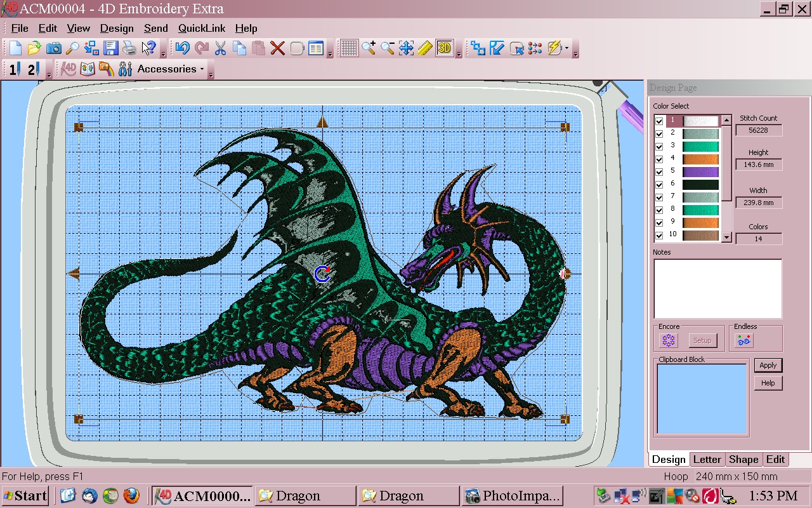Open the View menu
The height and width of the screenshot is (508, 812).
[x=79, y=28]
